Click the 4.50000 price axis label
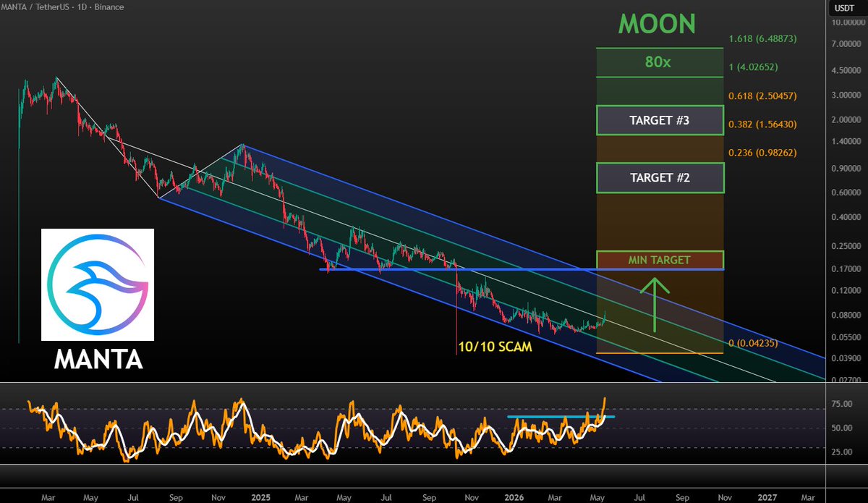 (846, 71)
